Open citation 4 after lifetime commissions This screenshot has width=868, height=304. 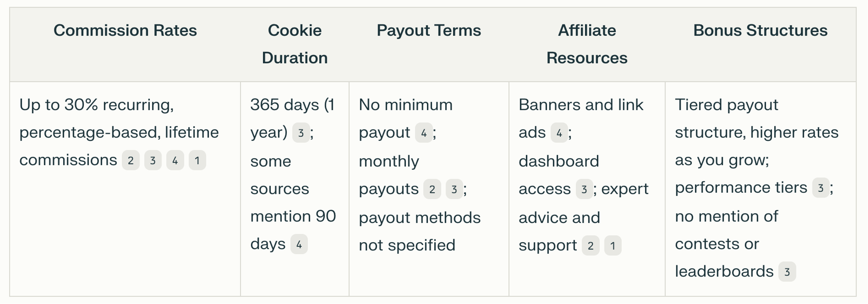[x=175, y=160]
